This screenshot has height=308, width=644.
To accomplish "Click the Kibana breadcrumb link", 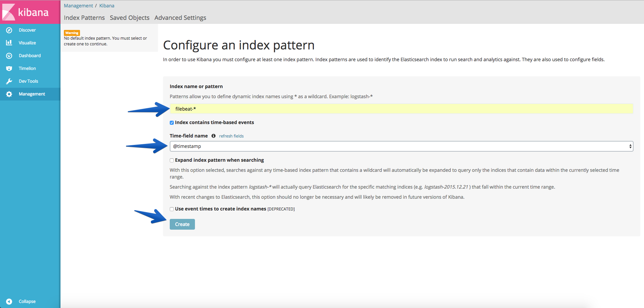I will [x=107, y=6].
